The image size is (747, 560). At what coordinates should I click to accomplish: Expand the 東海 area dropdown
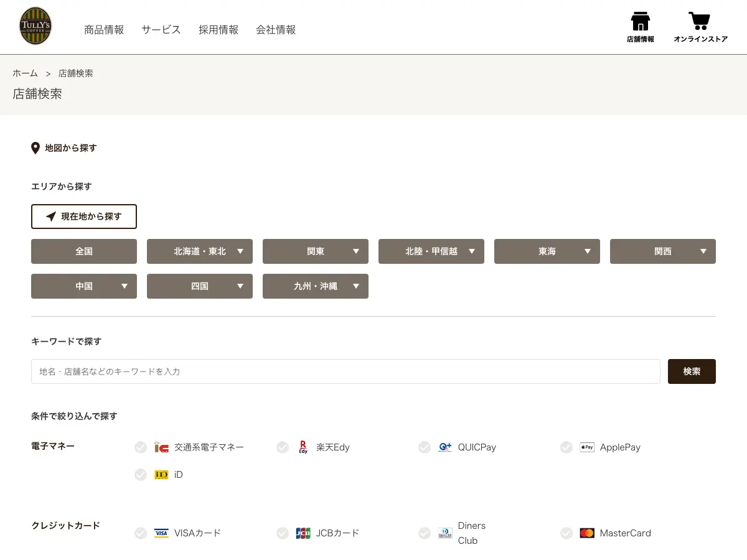[x=547, y=251]
